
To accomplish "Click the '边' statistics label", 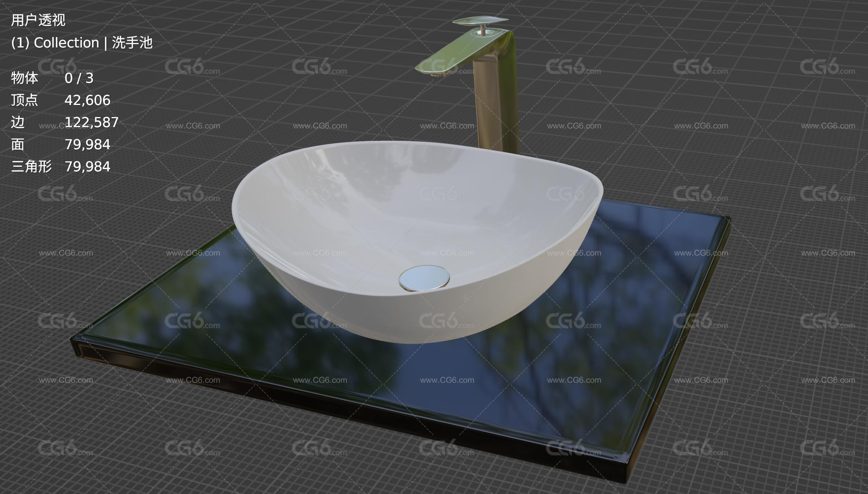I will (x=18, y=122).
